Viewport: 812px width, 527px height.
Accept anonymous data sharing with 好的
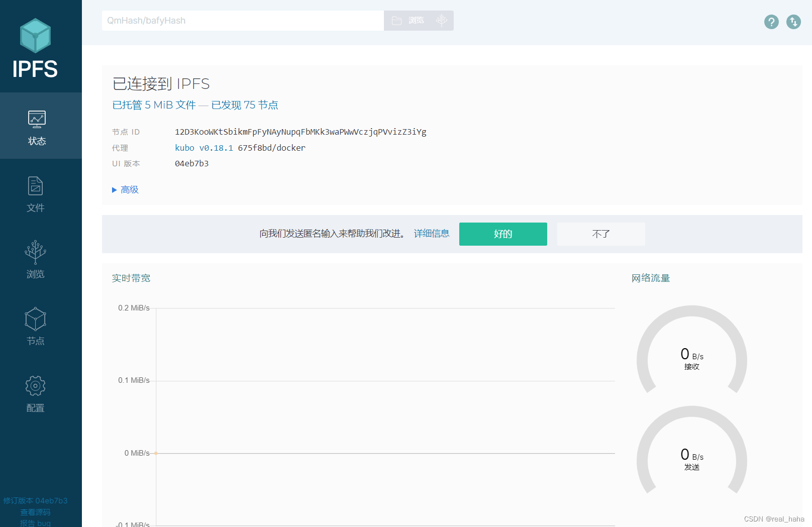(502, 234)
